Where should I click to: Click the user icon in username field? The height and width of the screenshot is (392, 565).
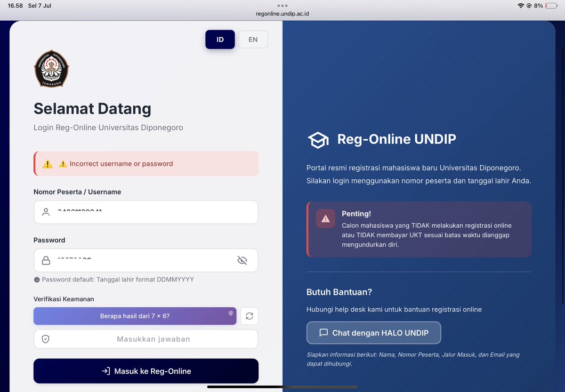(x=46, y=212)
